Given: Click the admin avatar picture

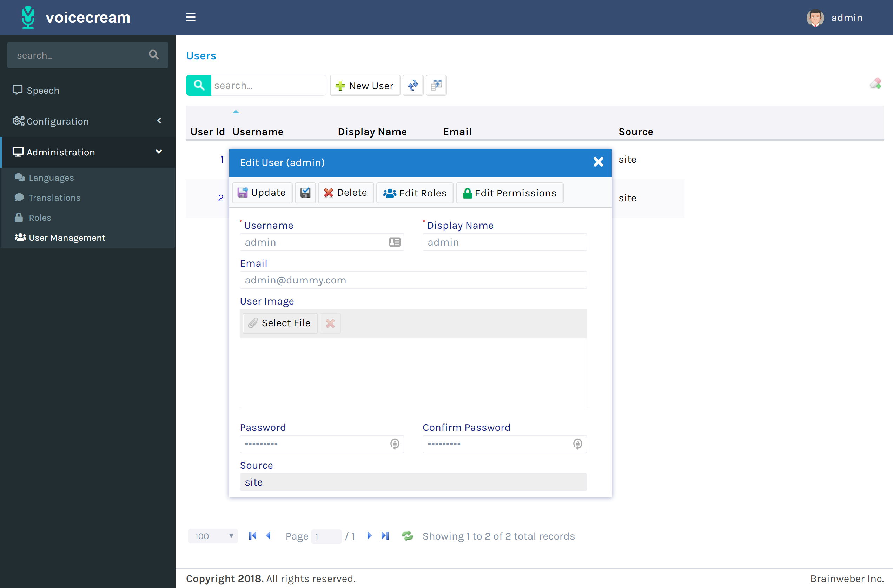Looking at the screenshot, I should (x=815, y=18).
